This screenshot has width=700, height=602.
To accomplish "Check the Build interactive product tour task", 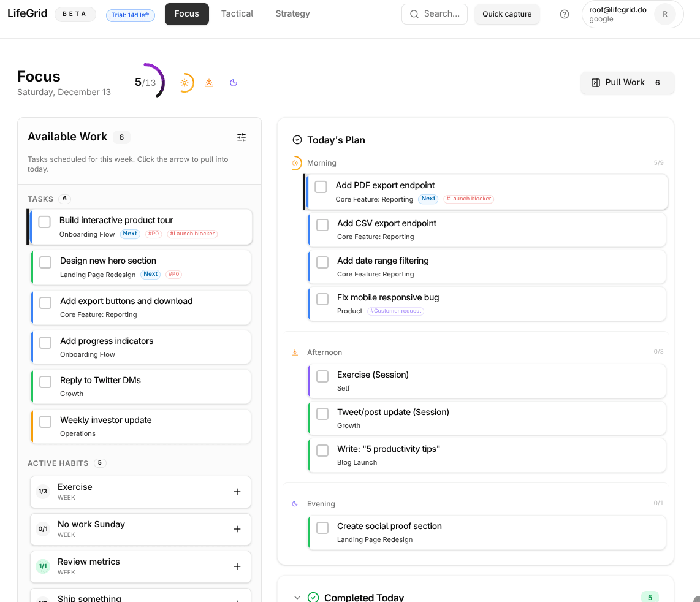I will point(44,222).
